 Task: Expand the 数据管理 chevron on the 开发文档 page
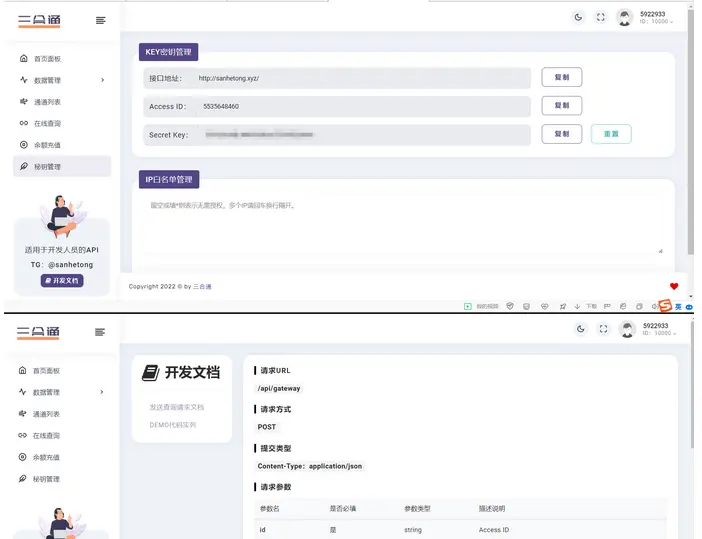[x=102, y=392]
